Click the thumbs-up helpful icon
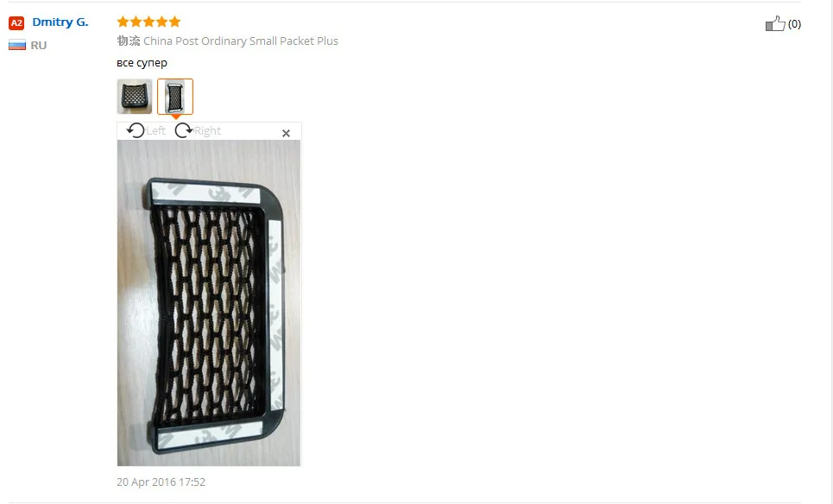This screenshot has height=504, width=833. point(775,23)
